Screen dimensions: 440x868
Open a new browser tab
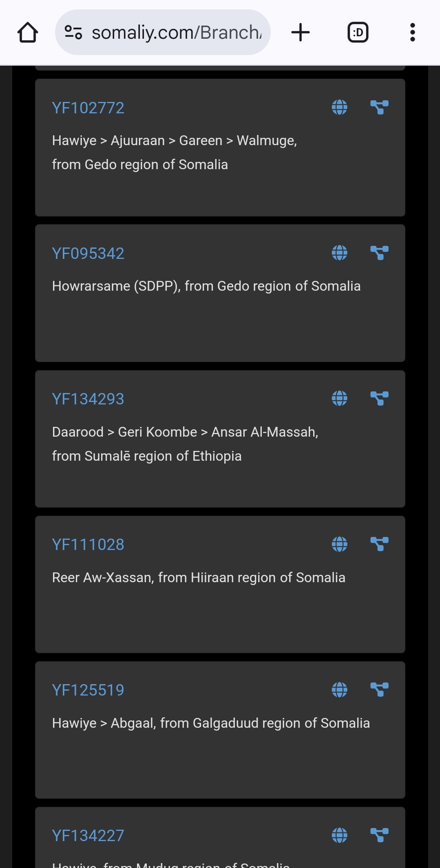301,33
